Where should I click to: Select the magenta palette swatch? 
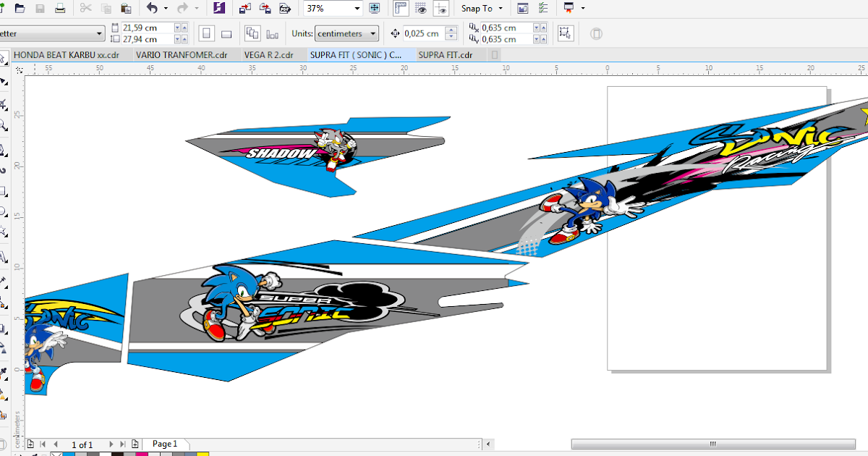coord(142,454)
